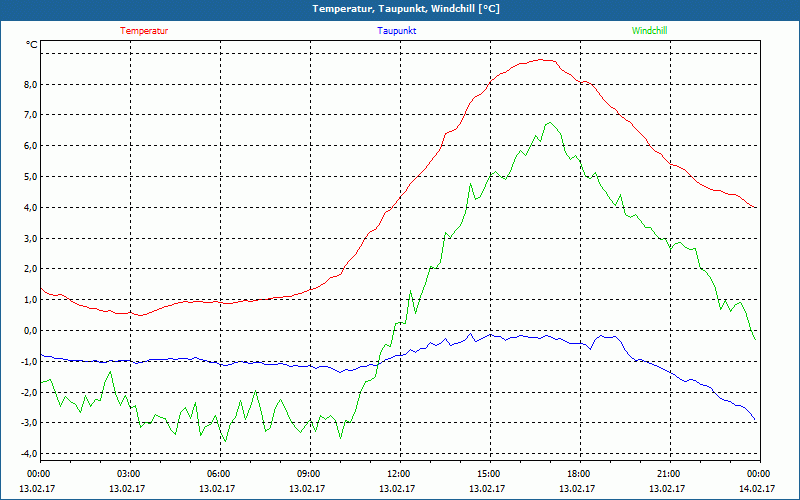Click the blue dew point curve at 15:00
The width and height of the screenshot is (800, 500).
489,335
